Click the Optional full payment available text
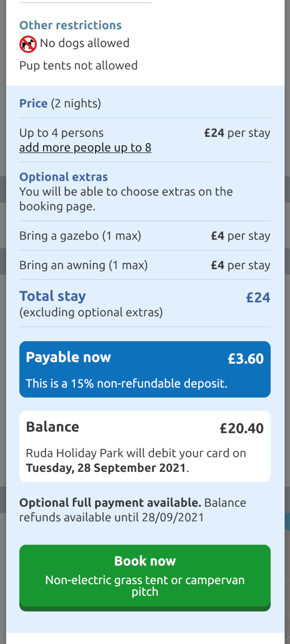This screenshot has height=644, width=290. [x=111, y=503]
